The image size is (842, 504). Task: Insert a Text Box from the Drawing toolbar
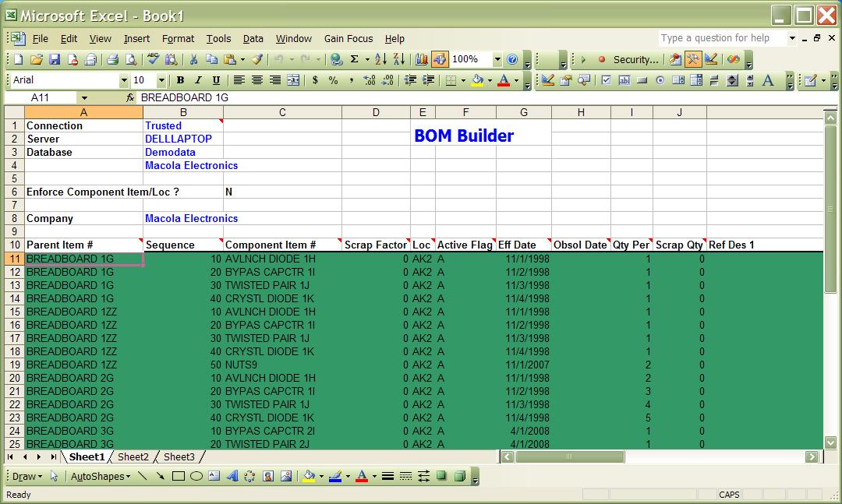(x=214, y=477)
